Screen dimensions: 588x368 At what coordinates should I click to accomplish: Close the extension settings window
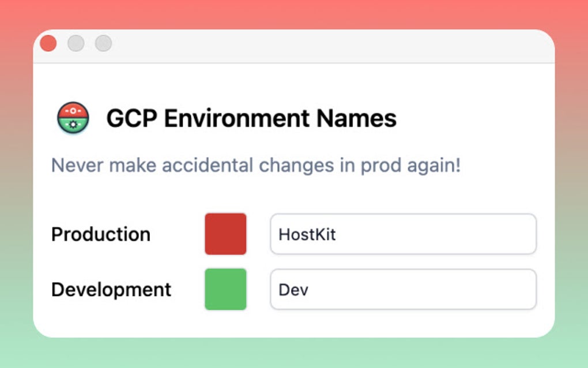48,43
